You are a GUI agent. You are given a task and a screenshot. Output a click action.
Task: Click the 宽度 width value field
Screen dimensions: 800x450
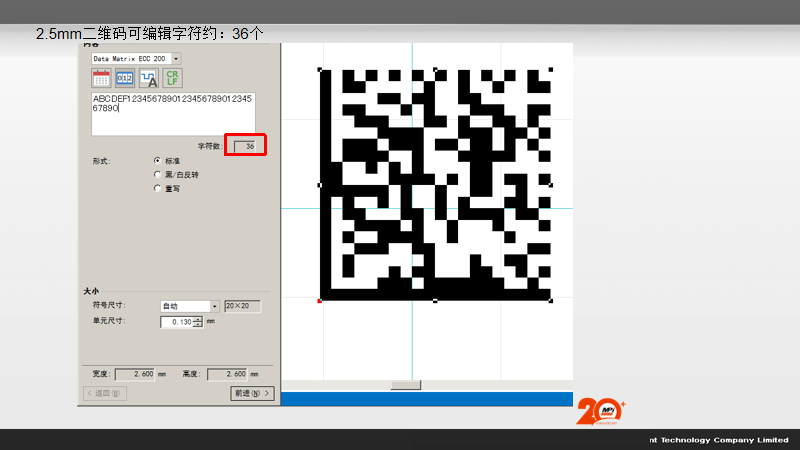tap(135, 374)
